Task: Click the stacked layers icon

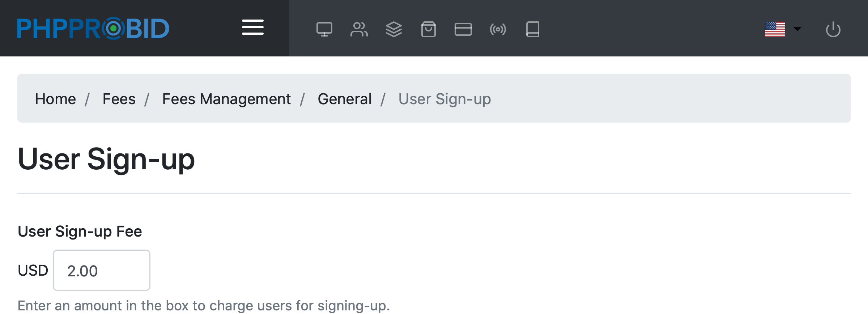Action: (393, 29)
